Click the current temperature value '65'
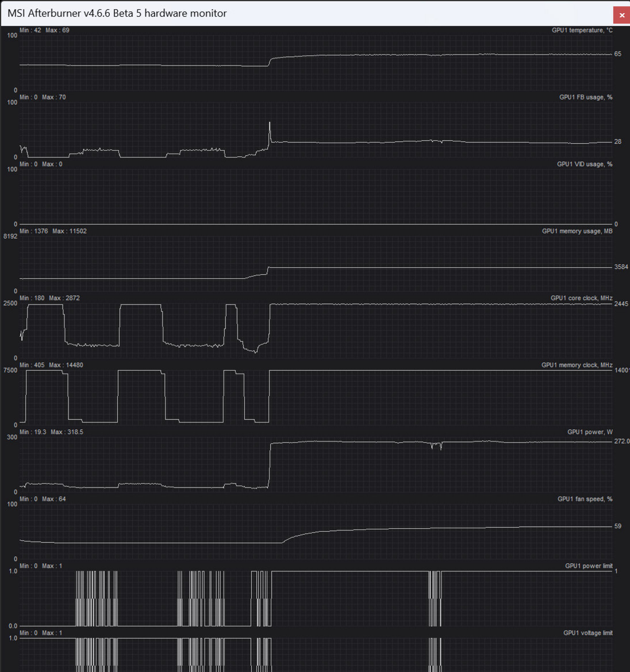 (617, 54)
